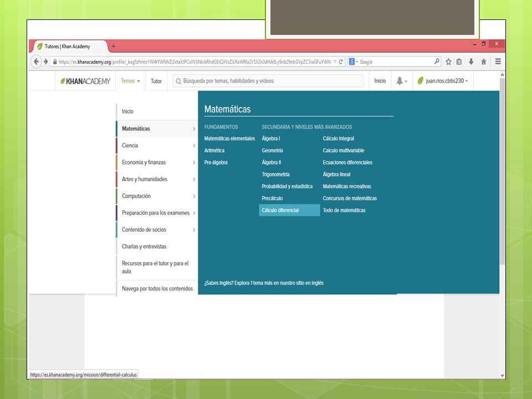
Task: Open Ecuaciones diferenciales link
Action: click(347, 162)
